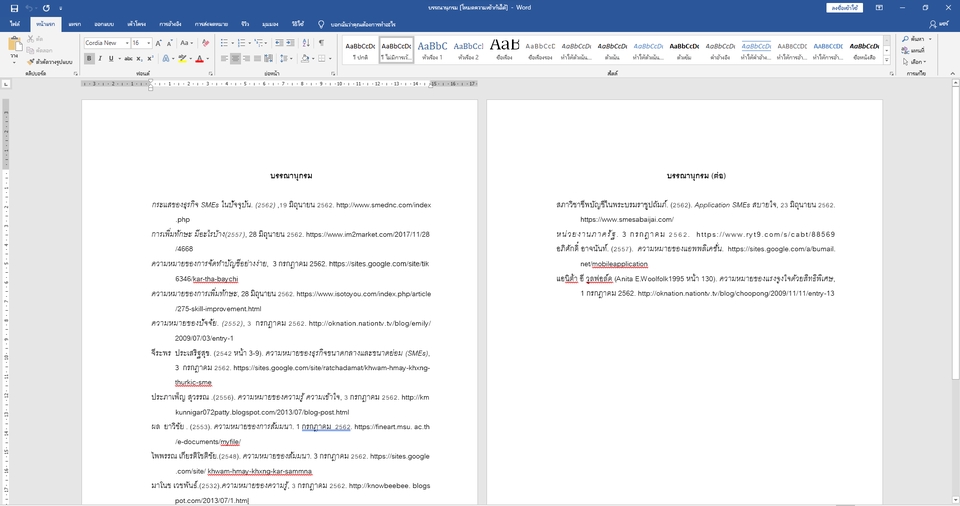Toggle Underline formatting

click(x=110, y=59)
